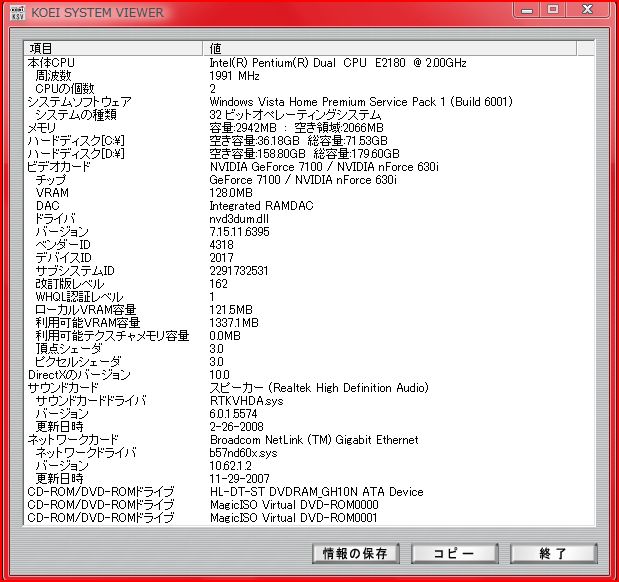Image resolution: width=619 pixels, height=582 pixels.
Task: Select the ハードディスク[D:¥] row
Action: [x=76, y=154]
